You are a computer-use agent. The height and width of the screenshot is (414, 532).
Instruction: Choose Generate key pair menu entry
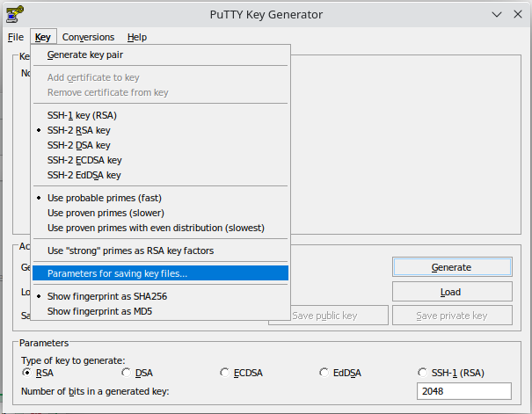click(160, 54)
